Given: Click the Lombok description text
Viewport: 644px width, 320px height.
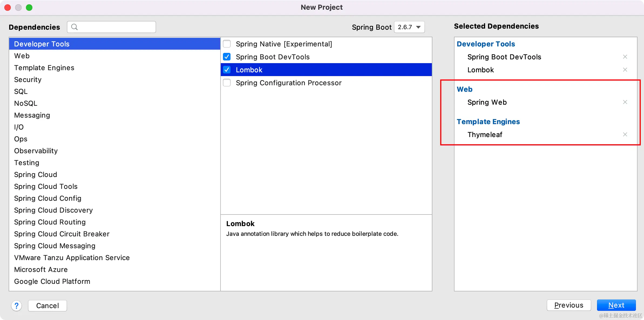Looking at the screenshot, I should pos(312,234).
